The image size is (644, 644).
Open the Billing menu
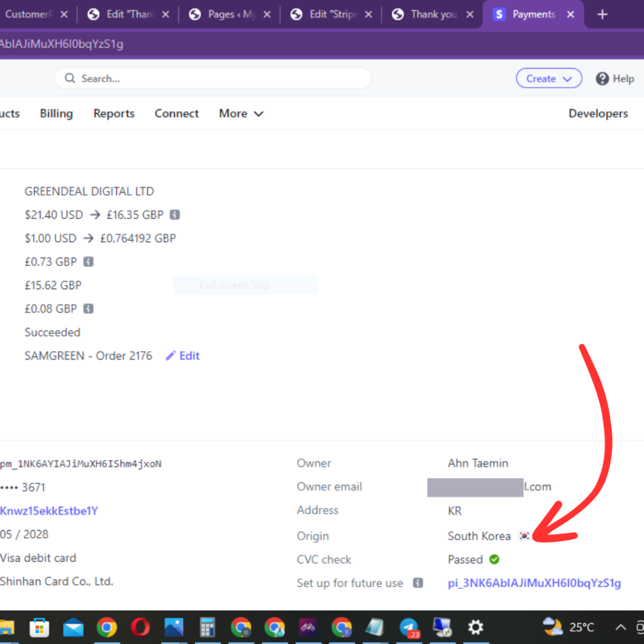click(x=56, y=113)
